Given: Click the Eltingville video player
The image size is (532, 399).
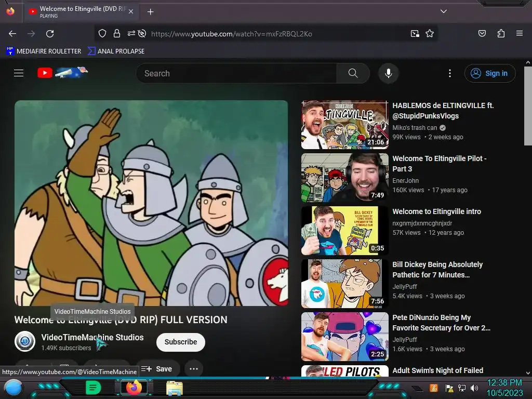Looking at the screenshot, I should click(x=151, y=203).
